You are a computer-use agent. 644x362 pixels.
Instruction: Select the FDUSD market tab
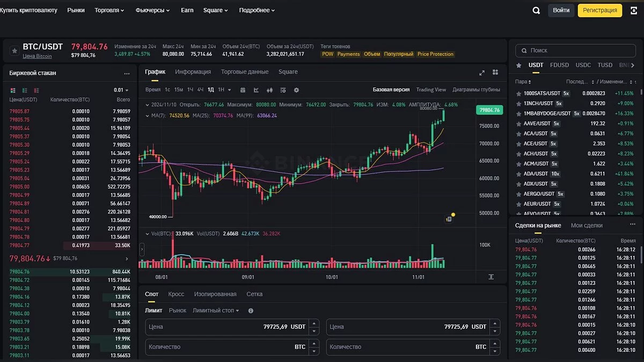[x=559, y=65]
